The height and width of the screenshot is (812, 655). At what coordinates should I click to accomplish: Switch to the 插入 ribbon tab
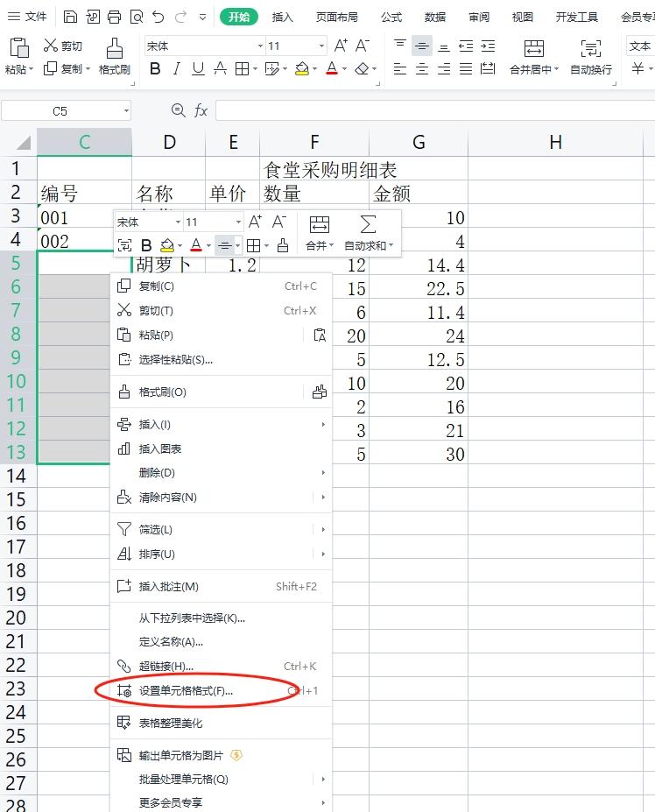pyautogui.click(x=282, y=18)
